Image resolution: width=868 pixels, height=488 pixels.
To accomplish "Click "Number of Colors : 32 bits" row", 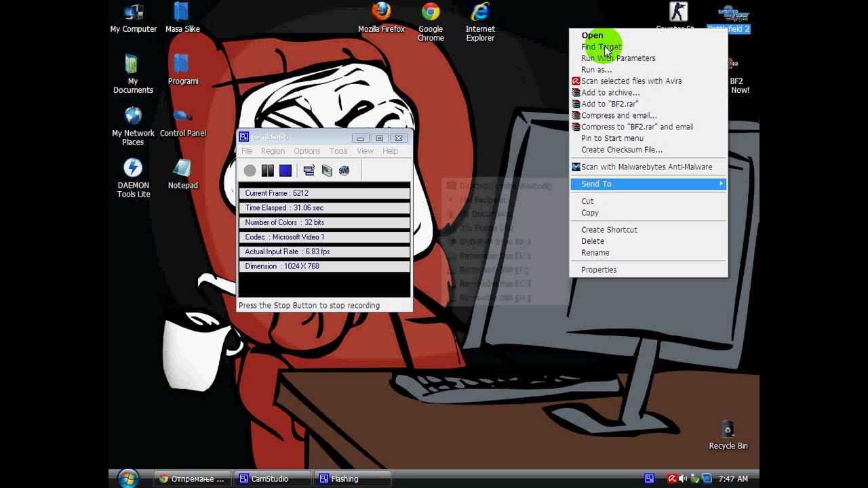I will click(x=324, y=222).
